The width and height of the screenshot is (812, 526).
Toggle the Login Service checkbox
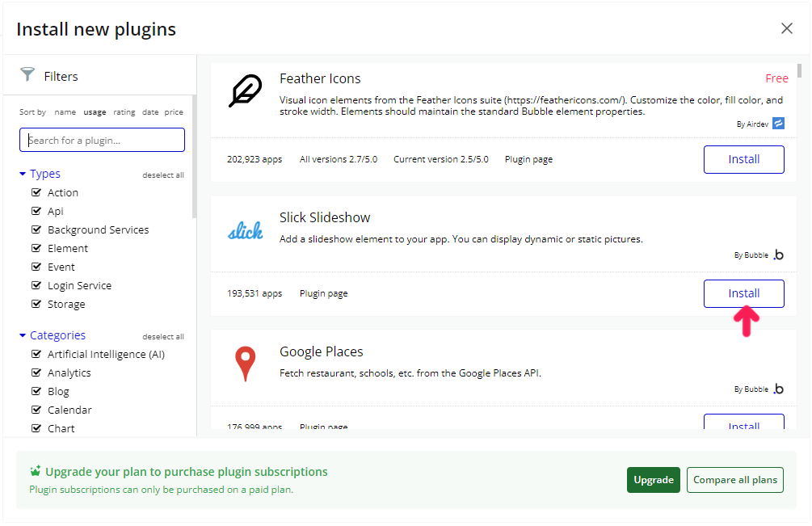tap(36, 286)
